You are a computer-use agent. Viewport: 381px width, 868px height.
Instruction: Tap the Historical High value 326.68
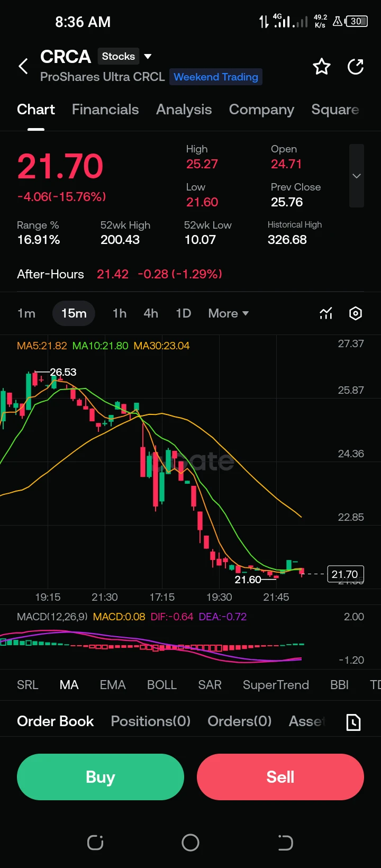pyautogui.click(x=287, y=240)
